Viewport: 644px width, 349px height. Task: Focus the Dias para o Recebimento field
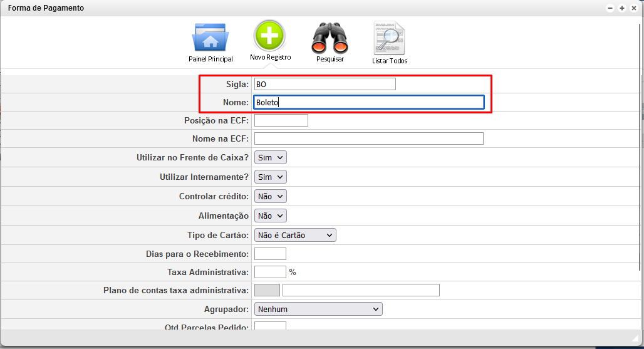pos(270,254)
